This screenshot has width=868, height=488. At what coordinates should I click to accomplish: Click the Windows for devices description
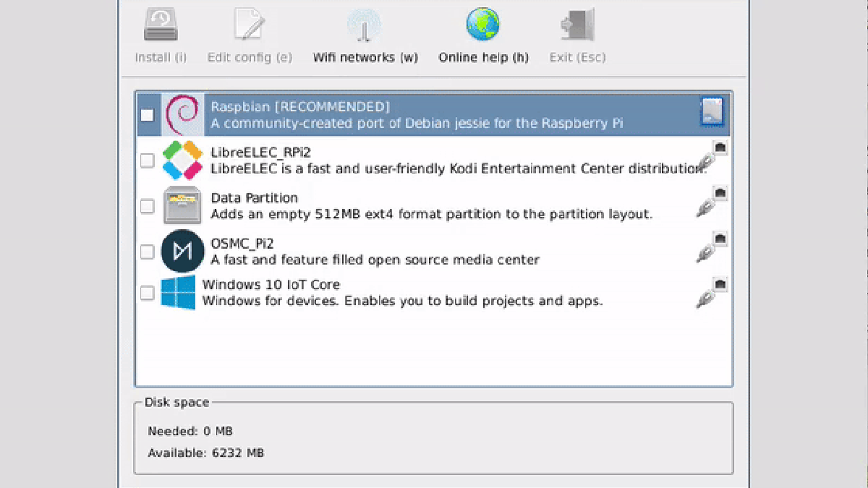(x=402, y=301)
